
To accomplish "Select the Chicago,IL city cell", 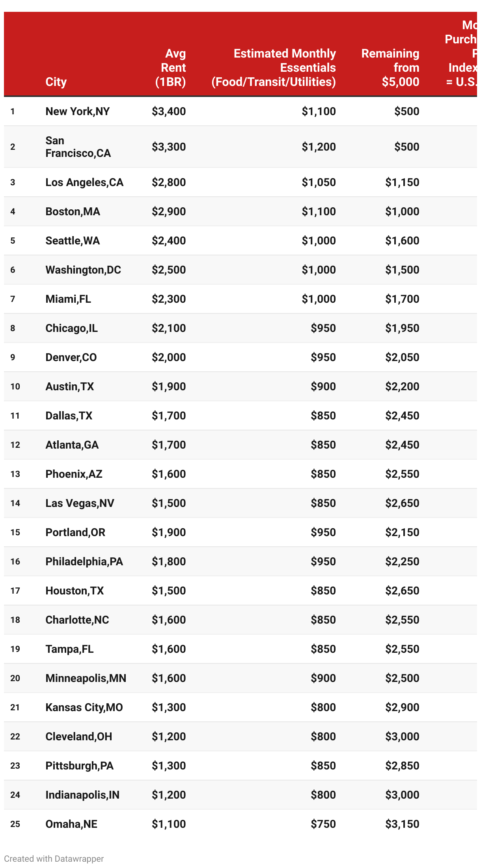I will [72, 328].
